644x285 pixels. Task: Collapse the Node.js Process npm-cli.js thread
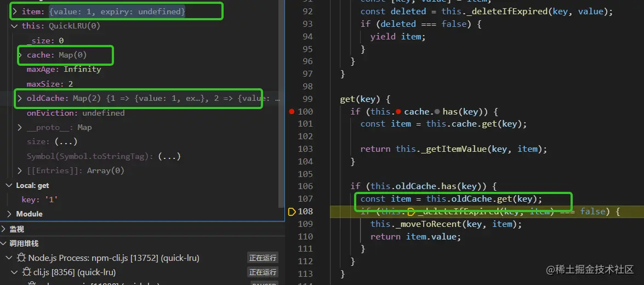[x=9, y=258]
